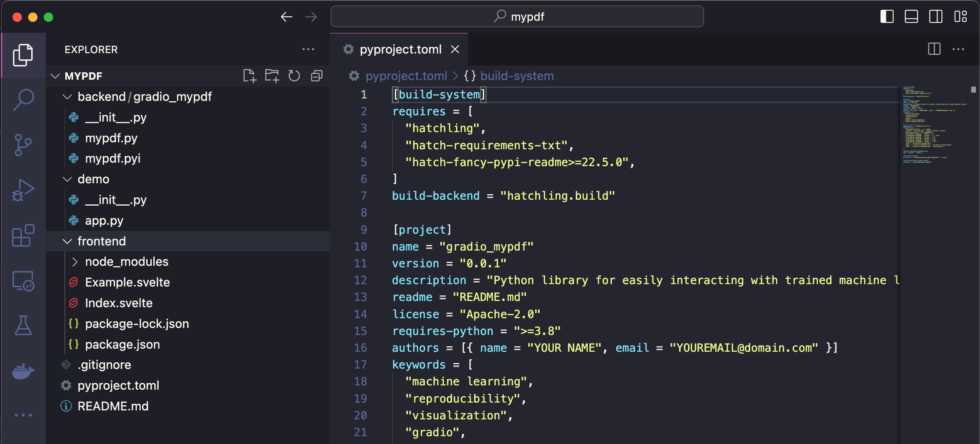Toggle the primary side bar

point(887,16)
